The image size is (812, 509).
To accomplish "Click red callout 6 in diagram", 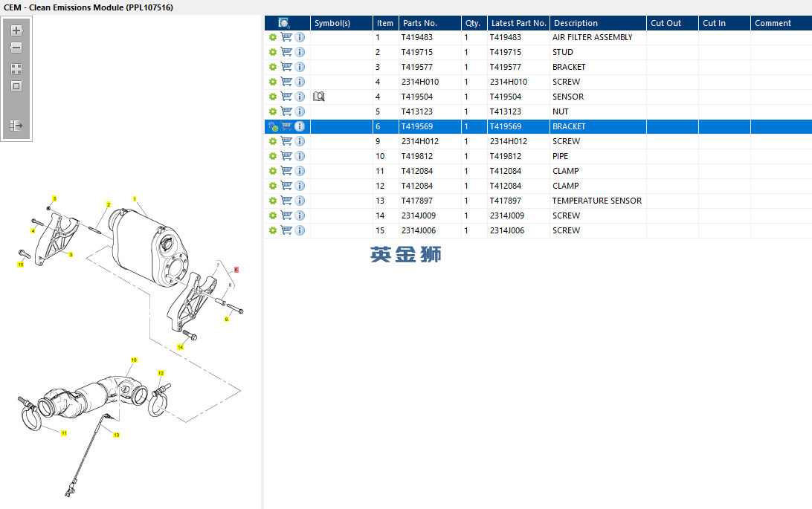I will click(236, 270).
